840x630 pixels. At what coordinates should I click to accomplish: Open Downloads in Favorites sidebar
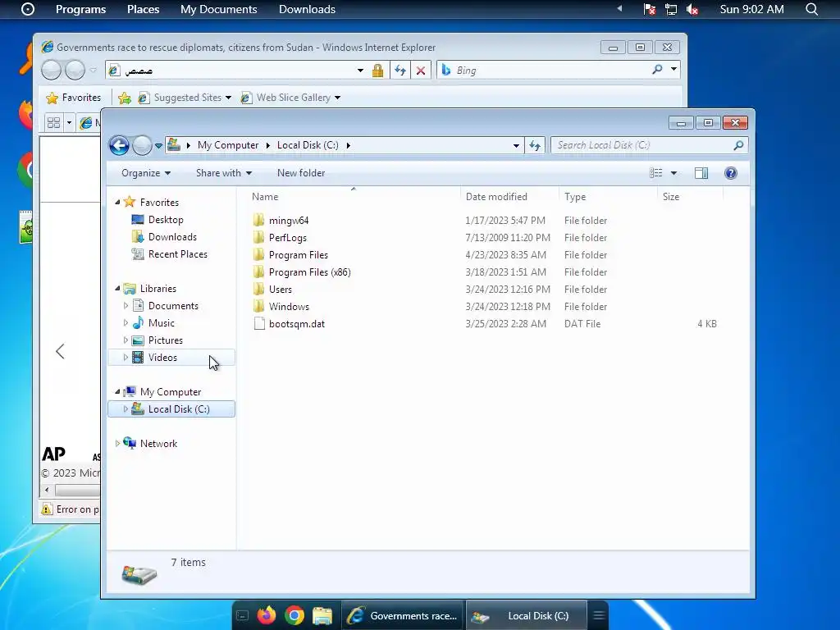tap(172, 237)
